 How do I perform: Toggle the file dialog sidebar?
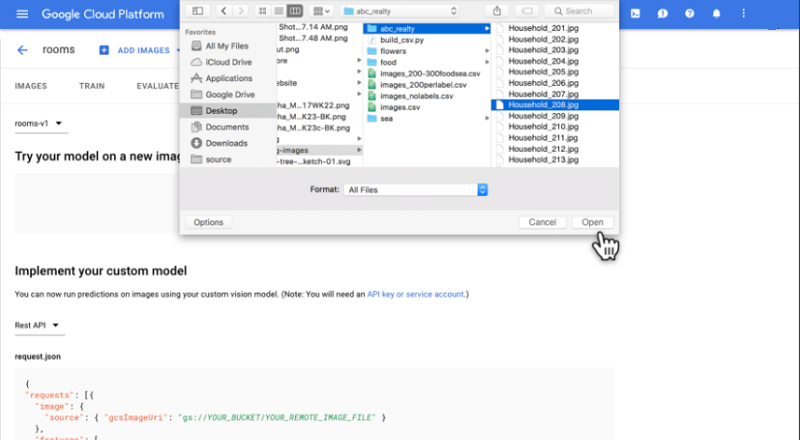click(197, 10)
